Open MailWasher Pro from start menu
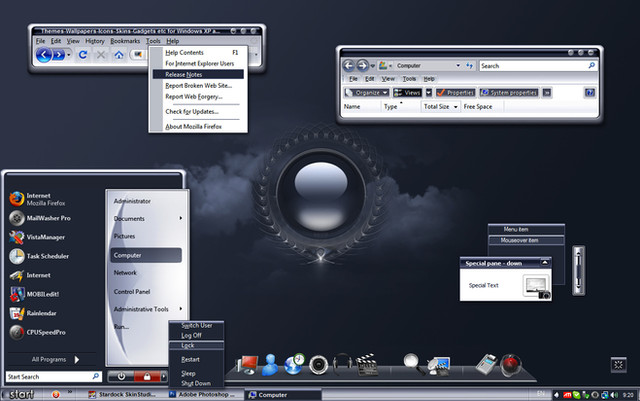Image resolution: width=640 pixels, height=401 pixels. [x=40, y=218]
